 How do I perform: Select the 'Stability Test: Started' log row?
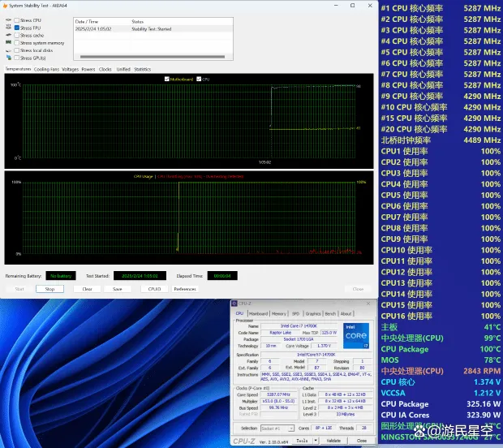(153, 29)
